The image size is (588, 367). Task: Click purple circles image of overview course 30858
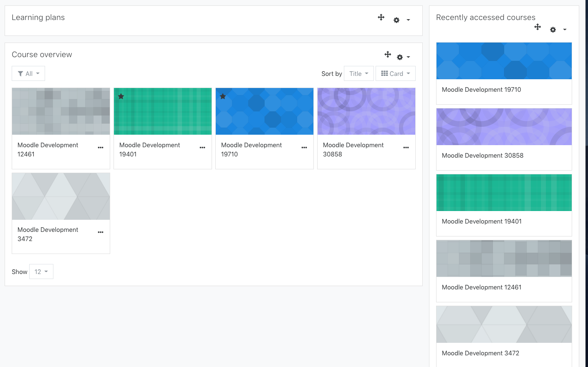(366, 111)
